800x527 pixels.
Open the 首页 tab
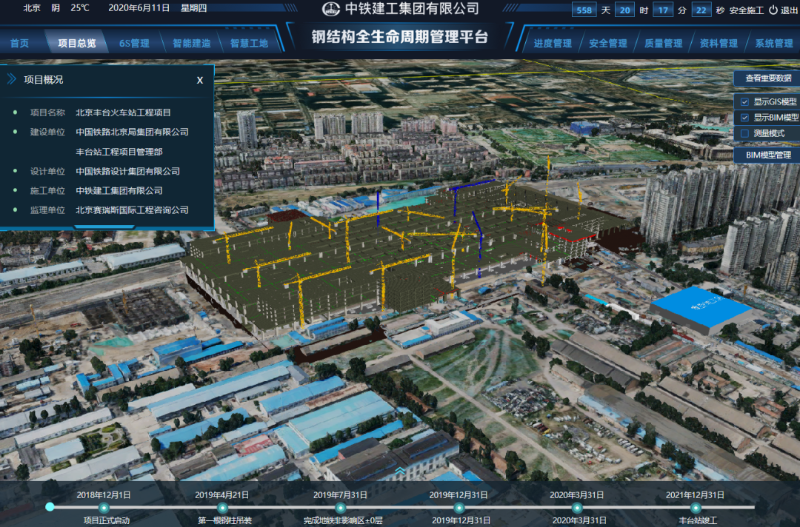19,43
